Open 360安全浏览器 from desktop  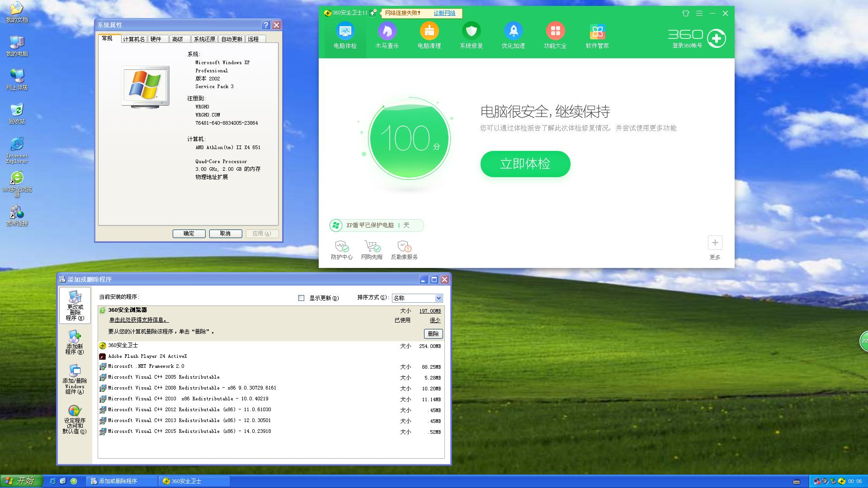(x=17, y=178)
